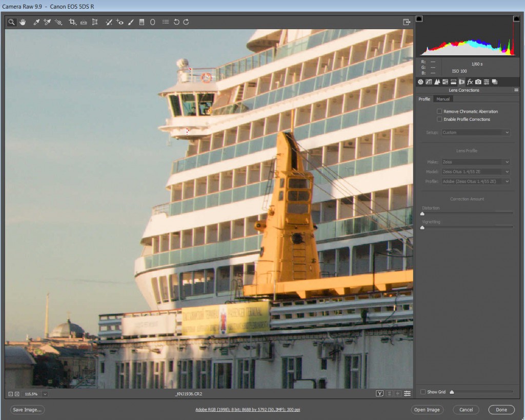Select the White Balance eyedropper tool
The image size is (525, 420).
(36, 22)
